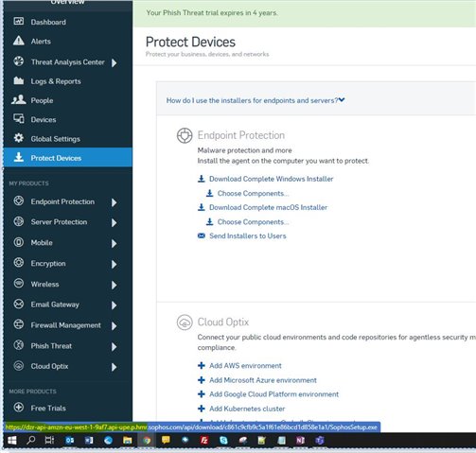Expand the Endpoint Protection submenu arrow
Screen dimensions: 476x453
coord(115,202)
